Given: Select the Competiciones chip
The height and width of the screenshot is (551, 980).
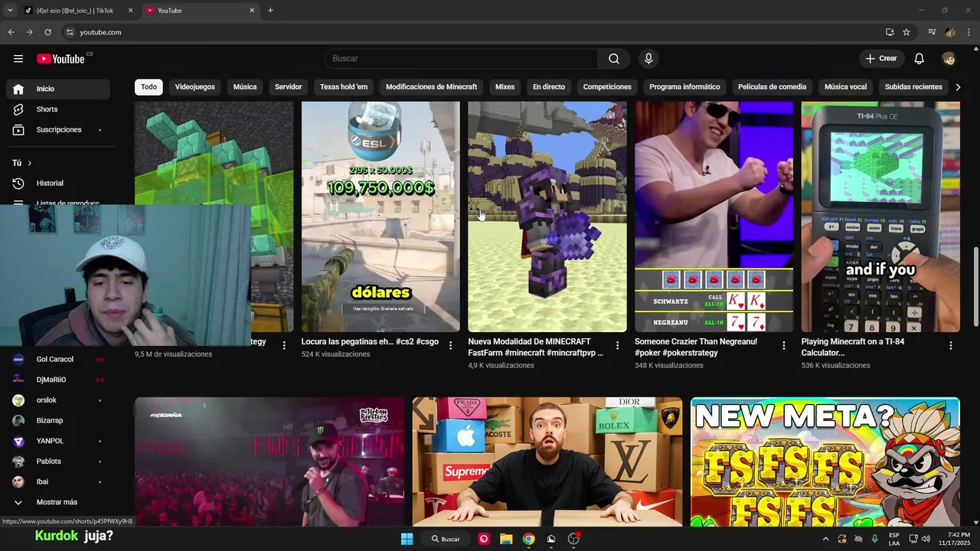Looking at the screenshot, I should click(x=607, y=87).
